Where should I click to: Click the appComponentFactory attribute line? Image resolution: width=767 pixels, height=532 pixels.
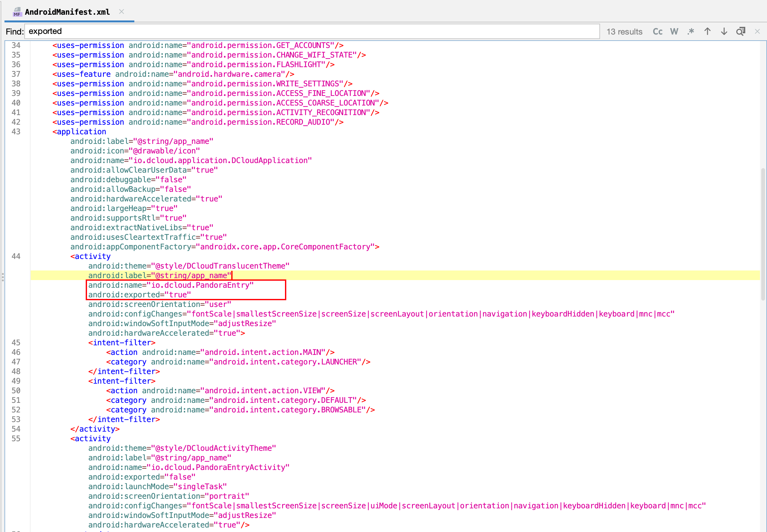(225, 247)
